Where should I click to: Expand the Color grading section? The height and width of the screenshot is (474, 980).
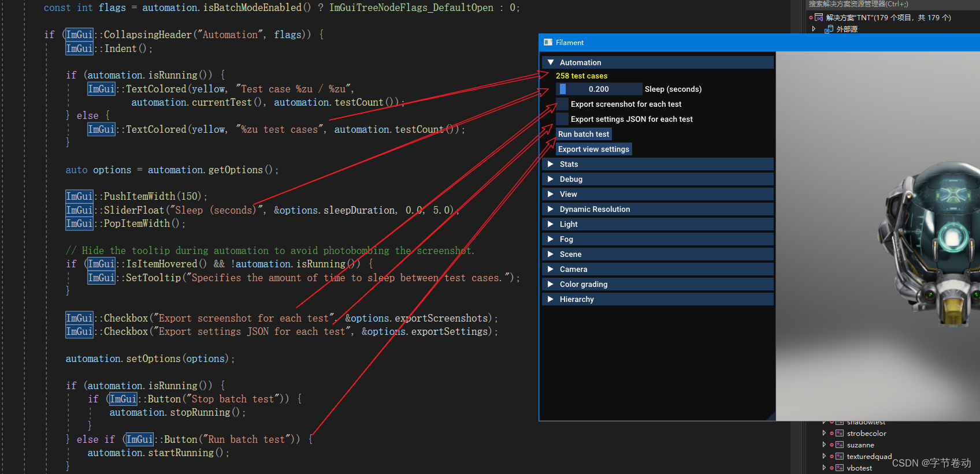658,284
